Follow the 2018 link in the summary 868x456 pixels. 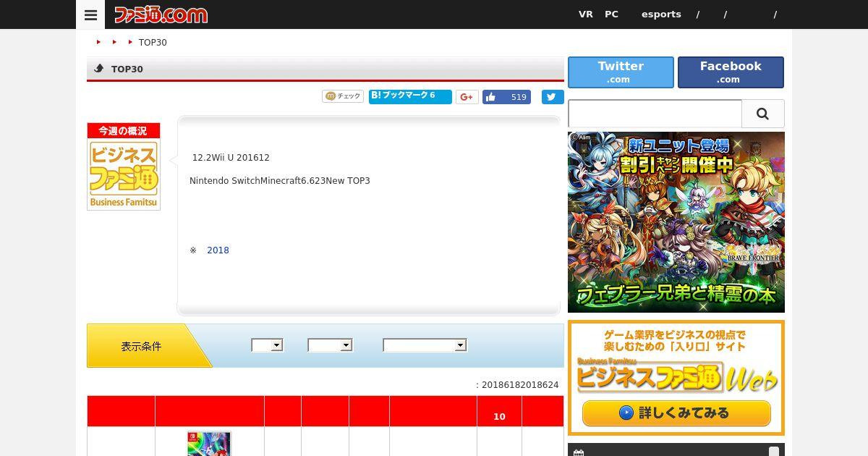[218, 250]
